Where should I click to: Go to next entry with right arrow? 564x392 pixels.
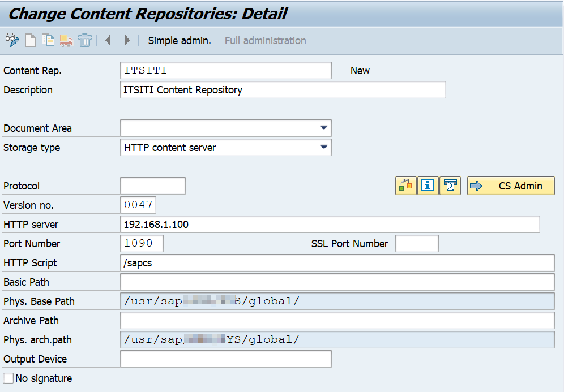(127, 40)
